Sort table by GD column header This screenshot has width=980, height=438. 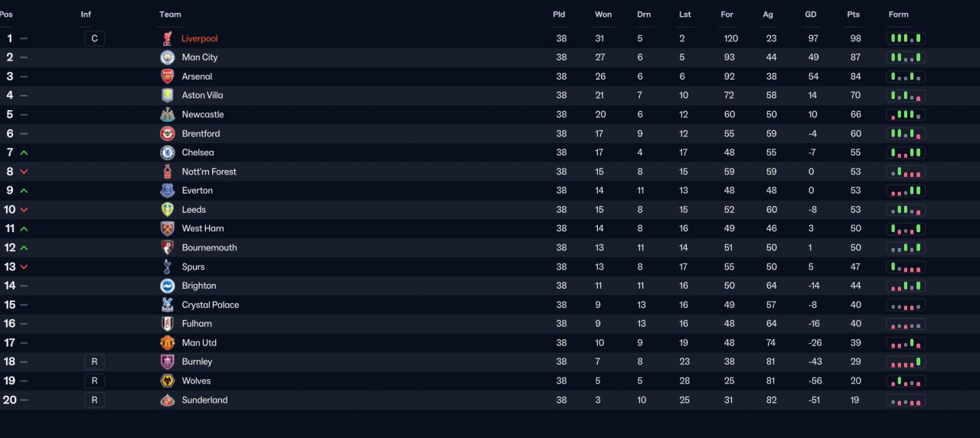tap(811, 15)
